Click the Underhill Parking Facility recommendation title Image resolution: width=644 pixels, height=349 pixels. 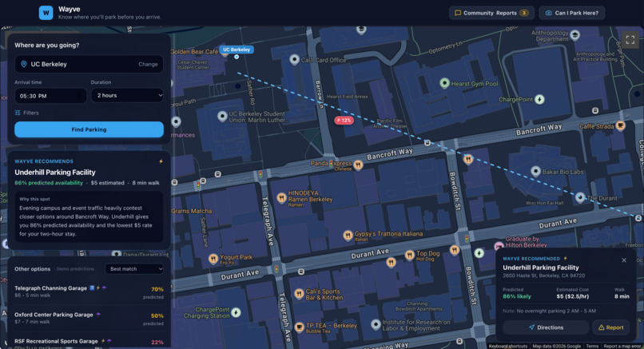click(x=55, y=173)
